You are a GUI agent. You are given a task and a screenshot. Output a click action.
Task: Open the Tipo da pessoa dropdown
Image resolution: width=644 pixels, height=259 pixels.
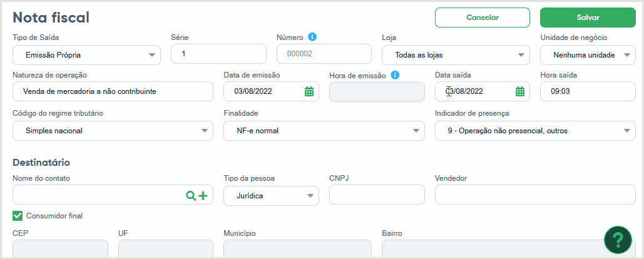(271, 195)
